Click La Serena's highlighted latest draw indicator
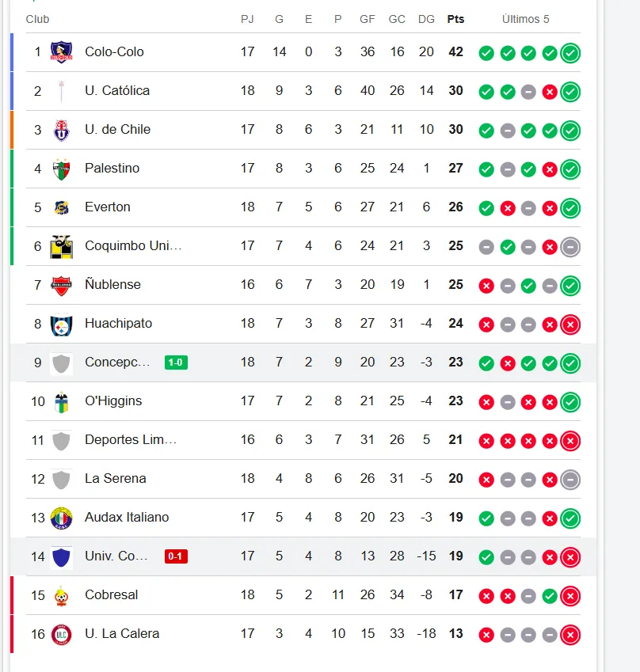The width and height of the screenshot is (640, 672). pyautogui.click(x=570, y=480)
